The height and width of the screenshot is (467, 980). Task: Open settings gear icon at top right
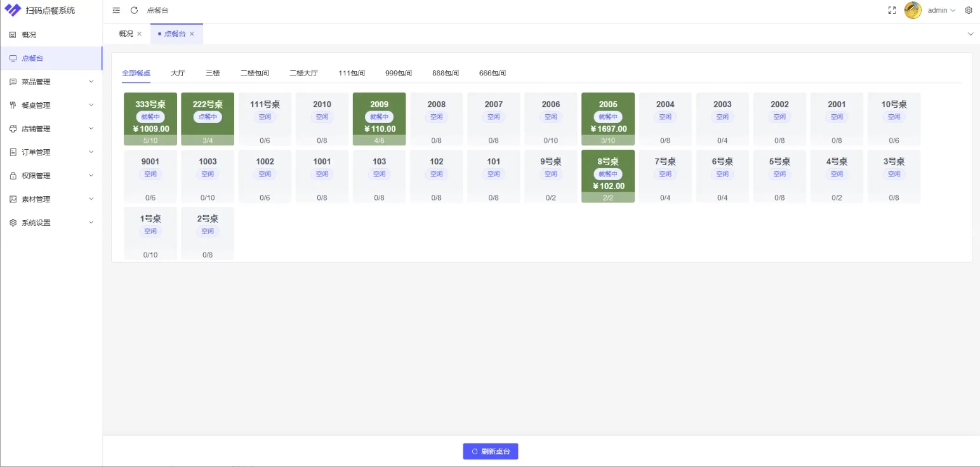(969, 10)
